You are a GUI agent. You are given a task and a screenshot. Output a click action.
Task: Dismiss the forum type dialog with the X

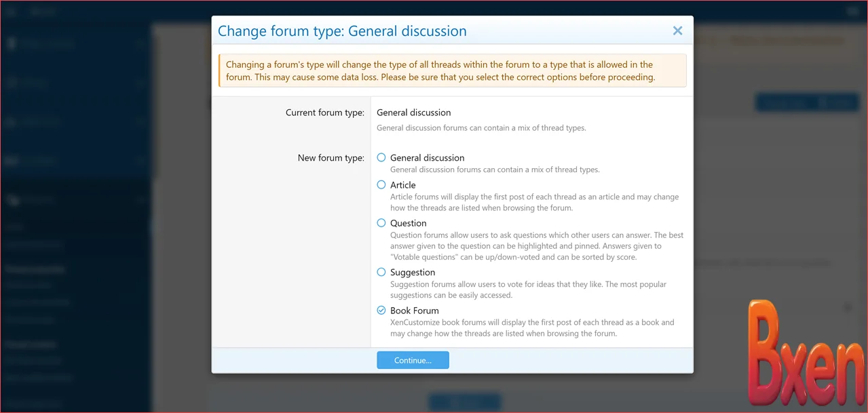[x=677, y=30]
